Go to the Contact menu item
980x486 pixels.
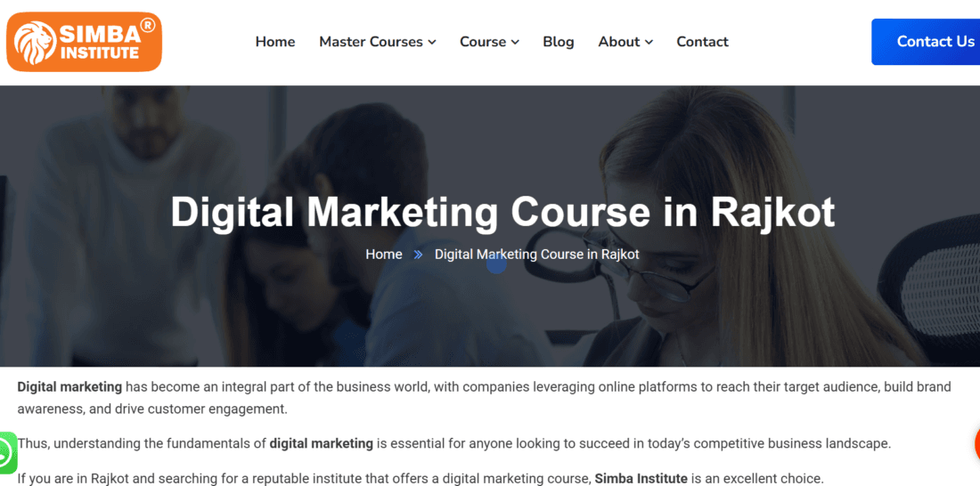point(703,42)
